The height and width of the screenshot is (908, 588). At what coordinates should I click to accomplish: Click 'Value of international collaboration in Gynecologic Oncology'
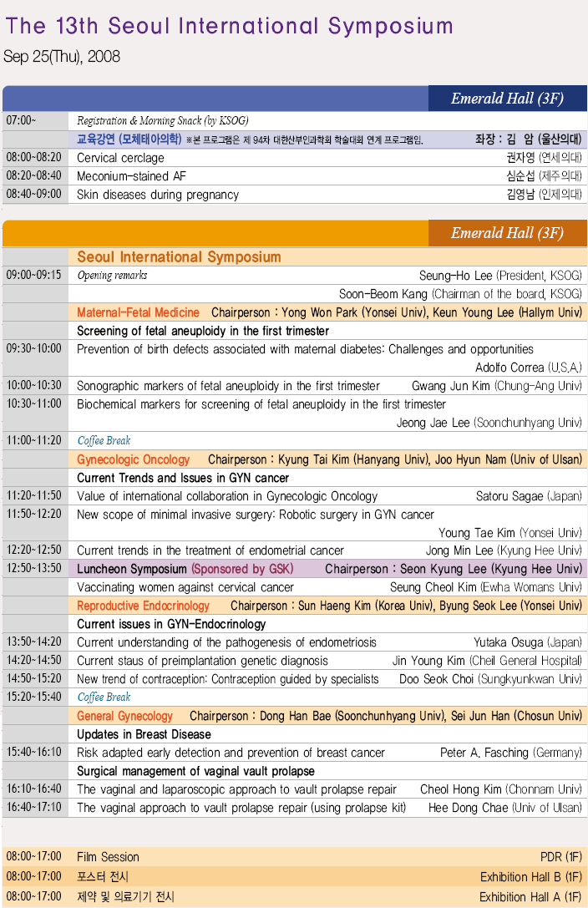[227, 496]
